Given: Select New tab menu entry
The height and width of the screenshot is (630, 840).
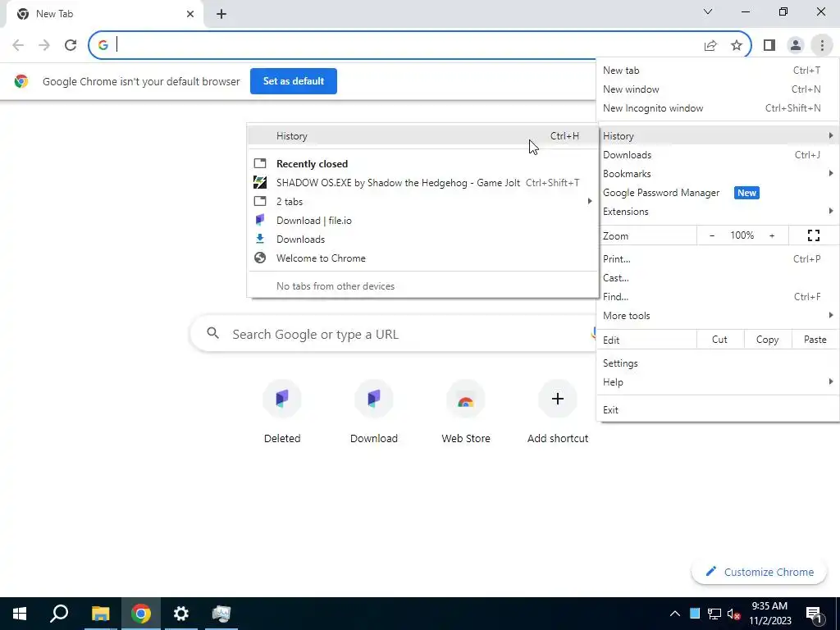Looking at the screenshot, I should (717, 71).
